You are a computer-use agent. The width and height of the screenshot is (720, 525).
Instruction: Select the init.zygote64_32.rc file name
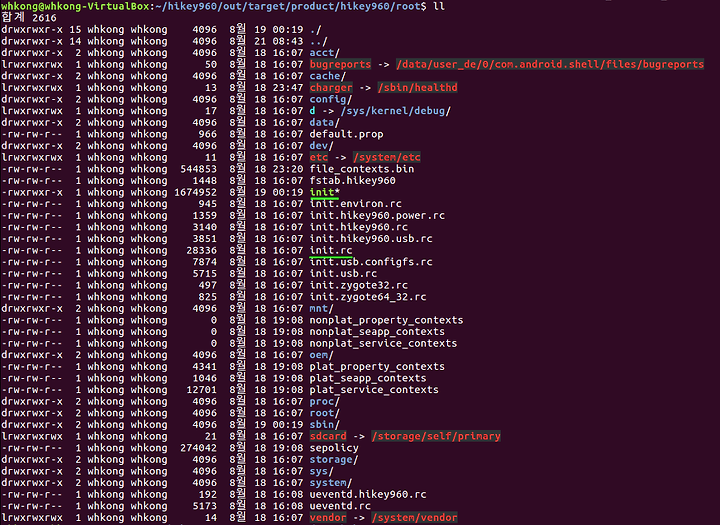(368, 297)
